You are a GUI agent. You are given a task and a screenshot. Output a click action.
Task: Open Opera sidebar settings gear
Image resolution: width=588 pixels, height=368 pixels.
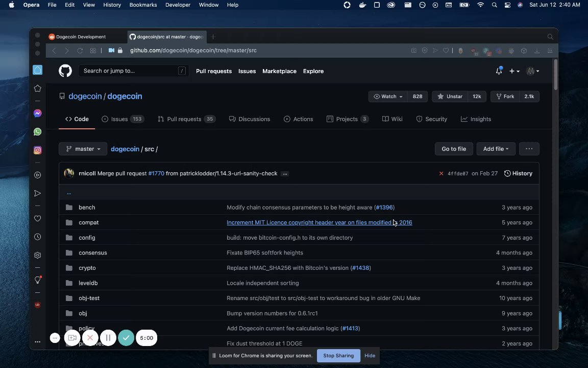point(37,256)
